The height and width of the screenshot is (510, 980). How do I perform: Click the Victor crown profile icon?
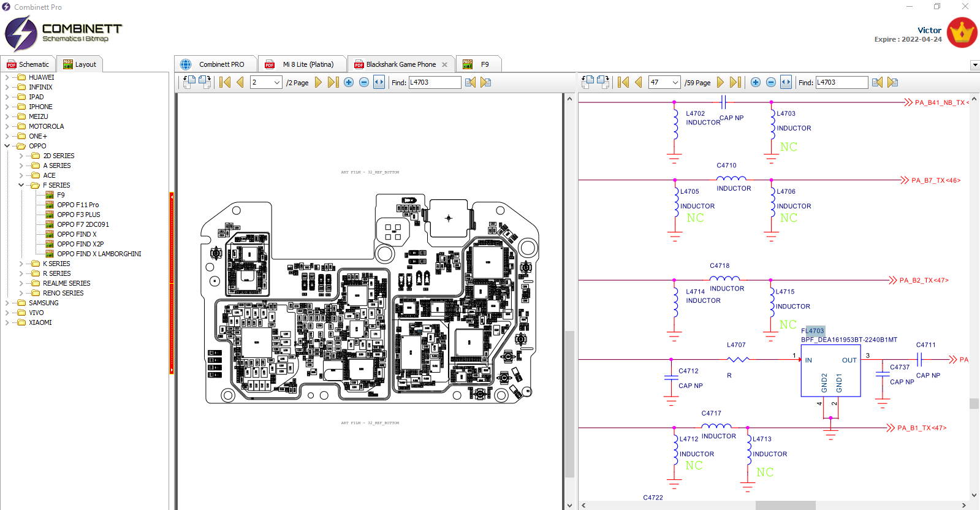click(962, 32)
